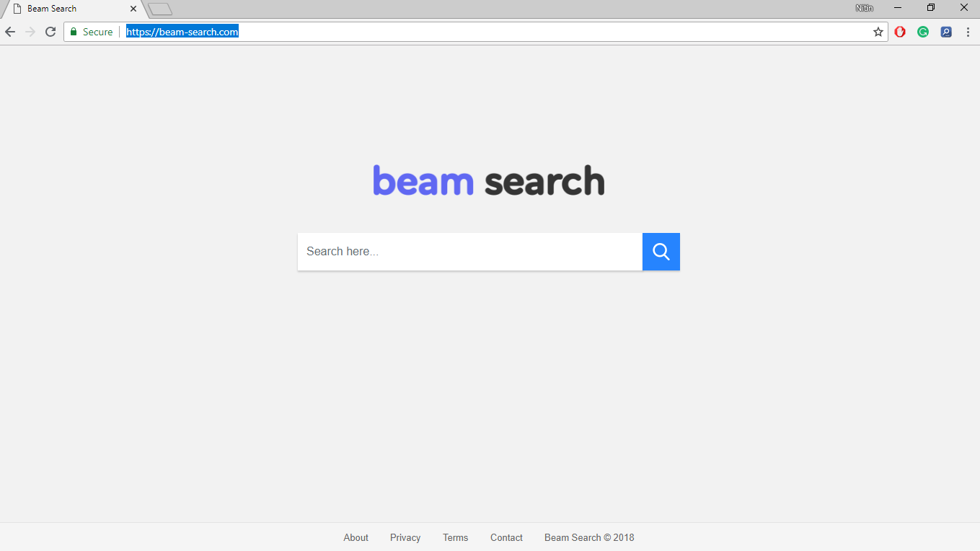Open a new browser tab
This screenshot has width=980, height=551.
point(159,9)
